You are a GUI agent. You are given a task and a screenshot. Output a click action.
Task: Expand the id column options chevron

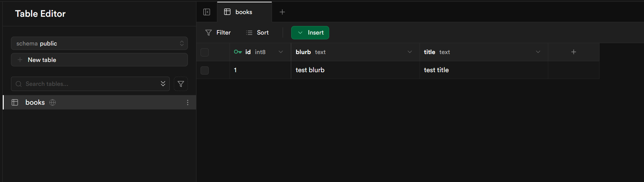pos(281,52)
